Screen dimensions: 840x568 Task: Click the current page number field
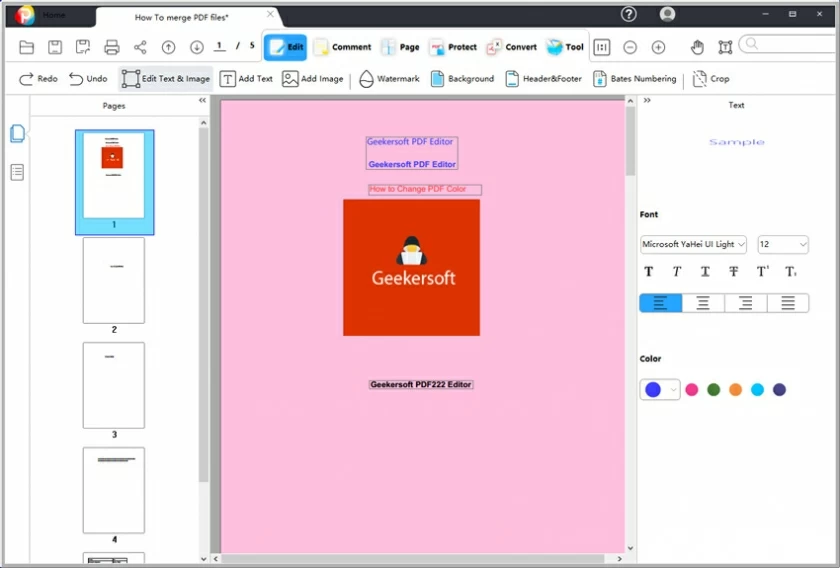click(219, 46)
